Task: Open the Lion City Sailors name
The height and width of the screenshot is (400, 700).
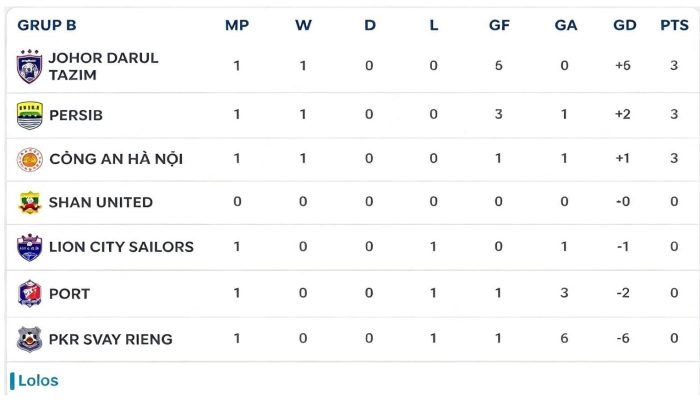Action: (121, 247)
